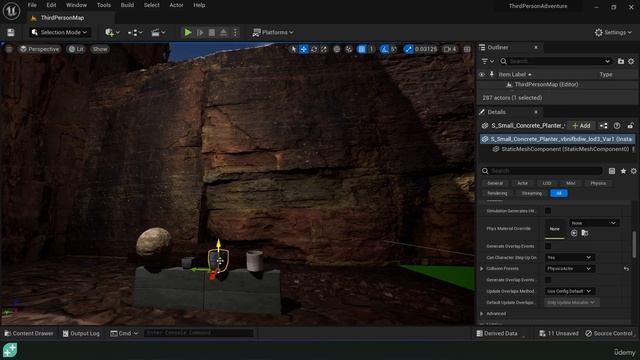Add a component with the Add button
The height and width of the screenshot is (360, 640).
click(x=581, y=126)
